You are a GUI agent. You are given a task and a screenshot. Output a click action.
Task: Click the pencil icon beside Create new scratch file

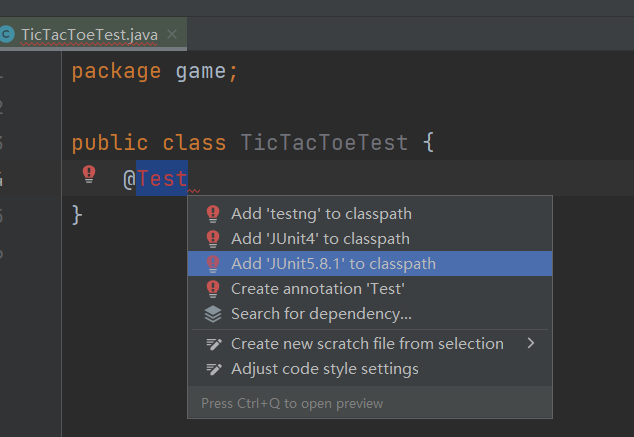[x=213, y=343]
